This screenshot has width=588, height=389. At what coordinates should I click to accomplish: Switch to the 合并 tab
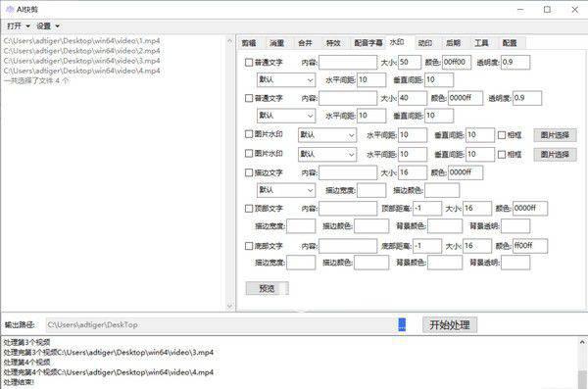[x=305, y=43]
